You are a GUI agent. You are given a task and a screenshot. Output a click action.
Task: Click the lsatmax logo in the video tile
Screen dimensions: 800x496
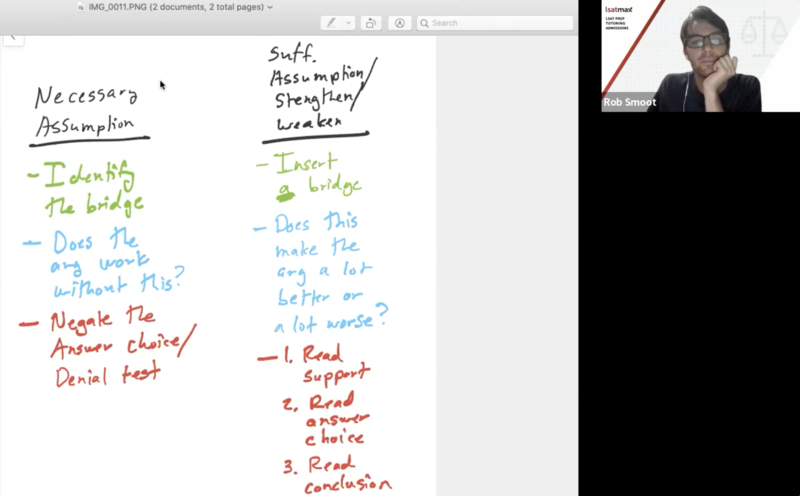(x=617, y=8)
